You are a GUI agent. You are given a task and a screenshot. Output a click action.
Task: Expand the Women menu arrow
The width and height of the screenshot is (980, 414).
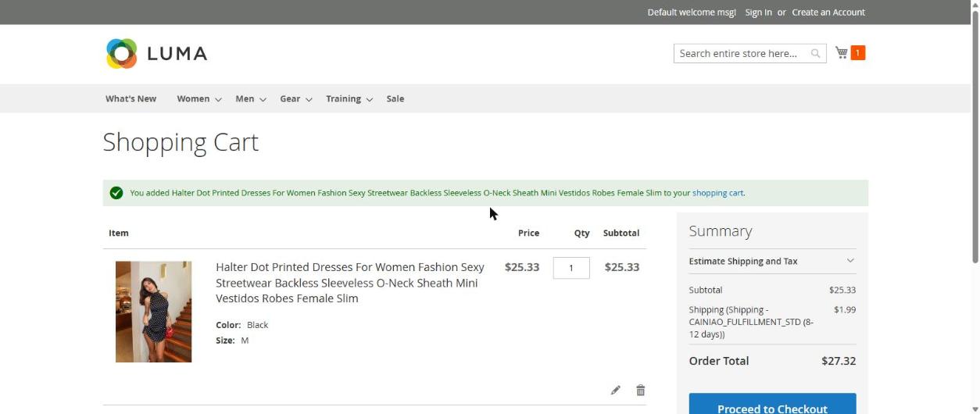218,99
